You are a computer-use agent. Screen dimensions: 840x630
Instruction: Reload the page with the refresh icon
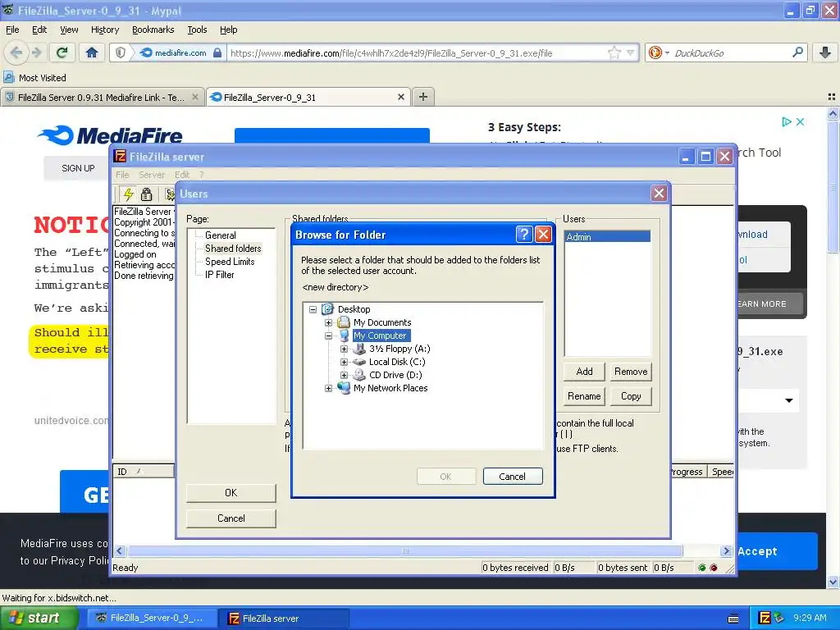tap(62, 52)
